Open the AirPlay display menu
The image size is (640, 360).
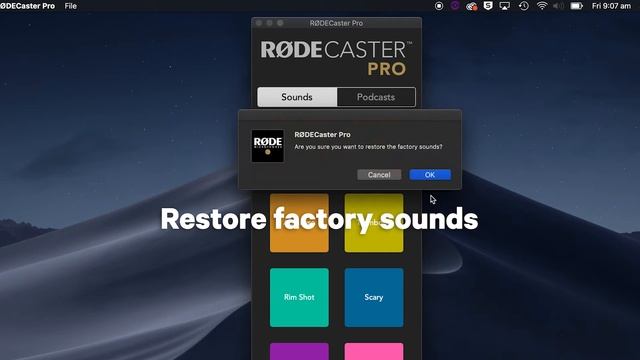coord(505,6)
